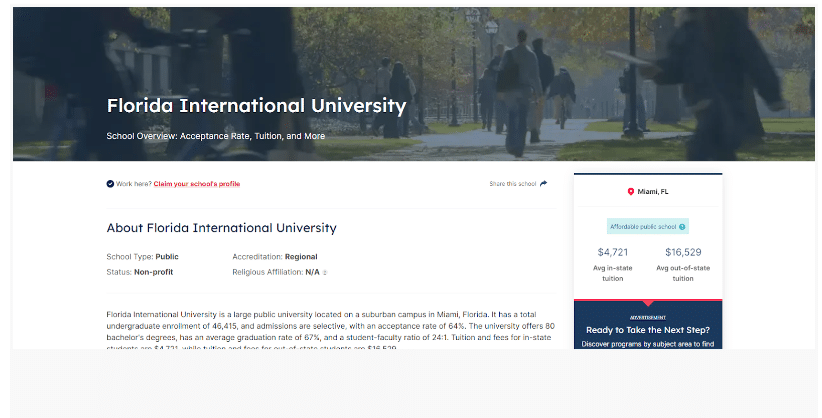Click the share arrow icon
822x418 pixels.
point(544,184)
